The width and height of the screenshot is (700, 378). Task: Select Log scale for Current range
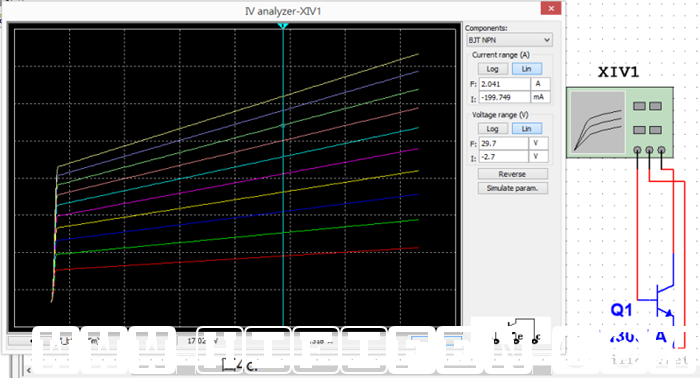[x=492, y=69]
